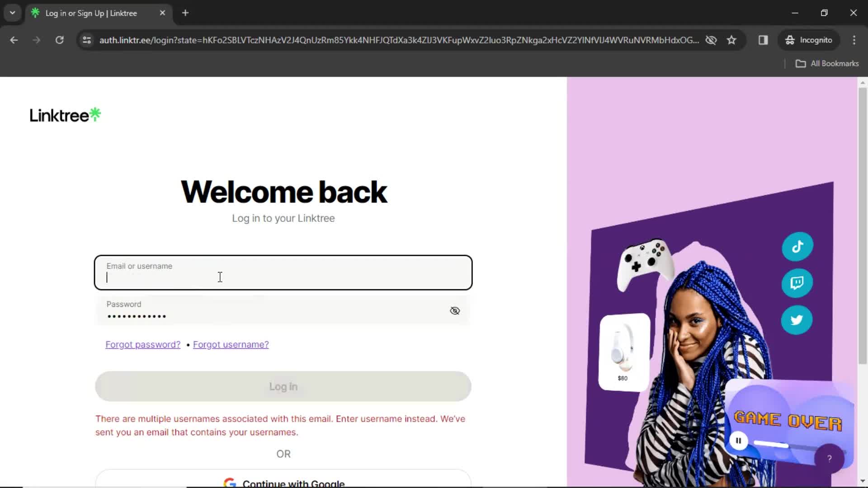Open a new browser tab

tap(185, 13)
